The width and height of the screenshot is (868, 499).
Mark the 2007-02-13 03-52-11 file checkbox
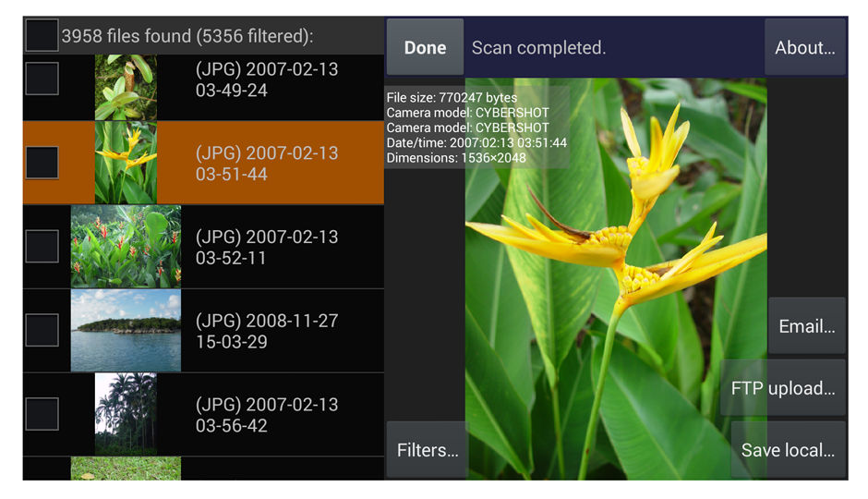pos(42,246)
